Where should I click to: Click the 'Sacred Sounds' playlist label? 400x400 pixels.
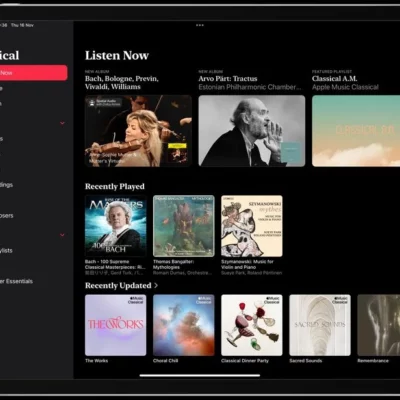click(x=306, y=361)
